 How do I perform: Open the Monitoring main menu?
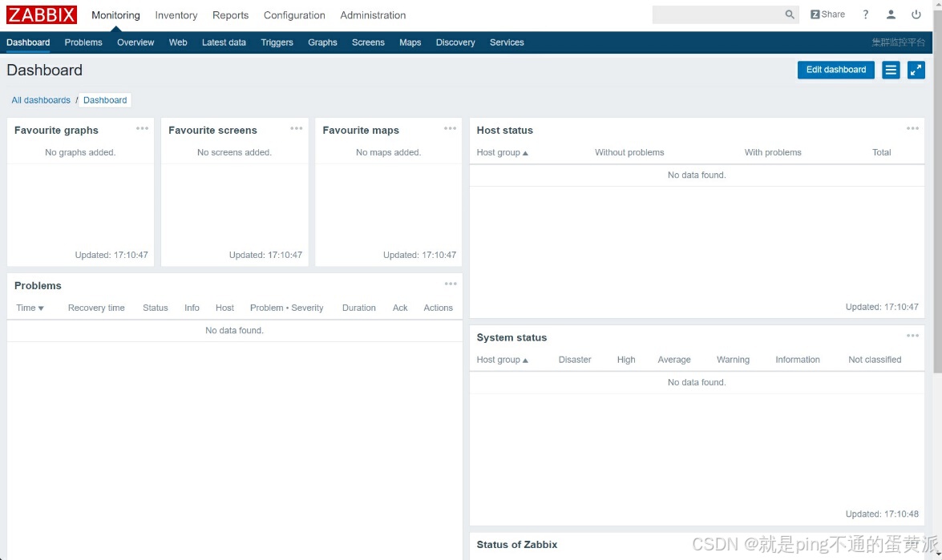pos(116,15)
